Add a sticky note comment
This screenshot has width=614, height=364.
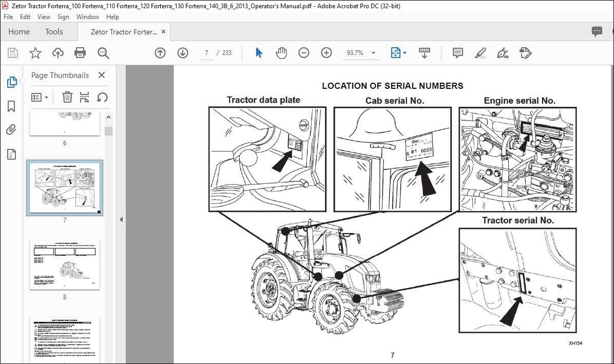click(457, 53)
